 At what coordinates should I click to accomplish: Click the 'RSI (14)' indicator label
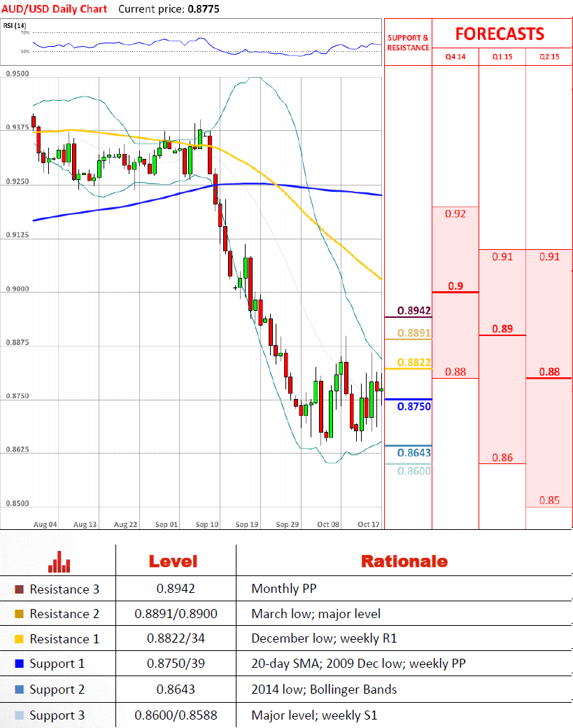[15, 25]
